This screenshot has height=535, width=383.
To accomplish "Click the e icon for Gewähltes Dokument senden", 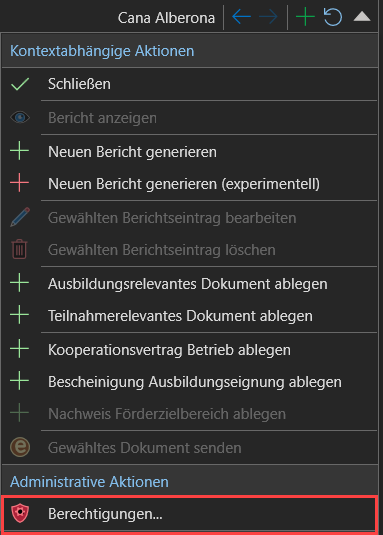I will click(x=20, y=447).
